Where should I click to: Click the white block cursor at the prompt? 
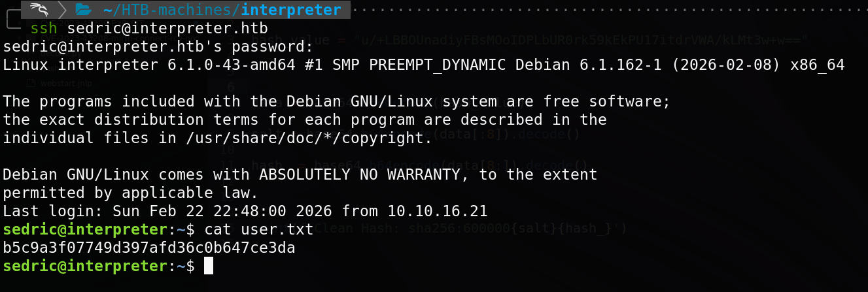(209, 267)
